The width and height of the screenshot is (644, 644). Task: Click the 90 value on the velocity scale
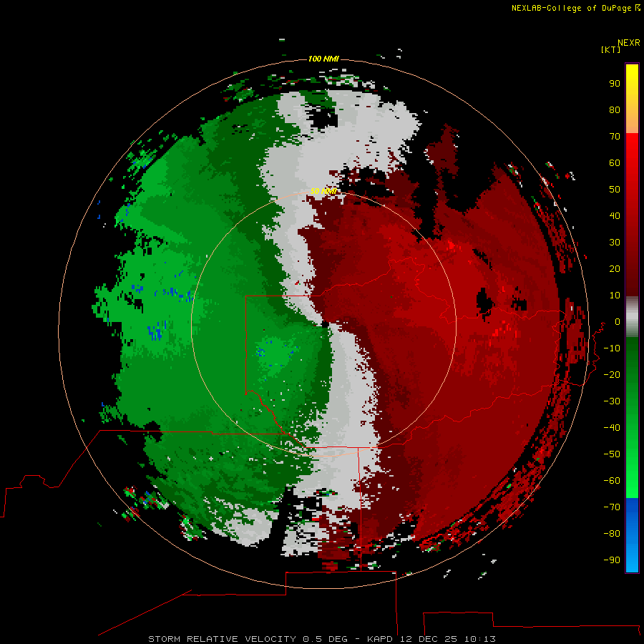[615, 84]
